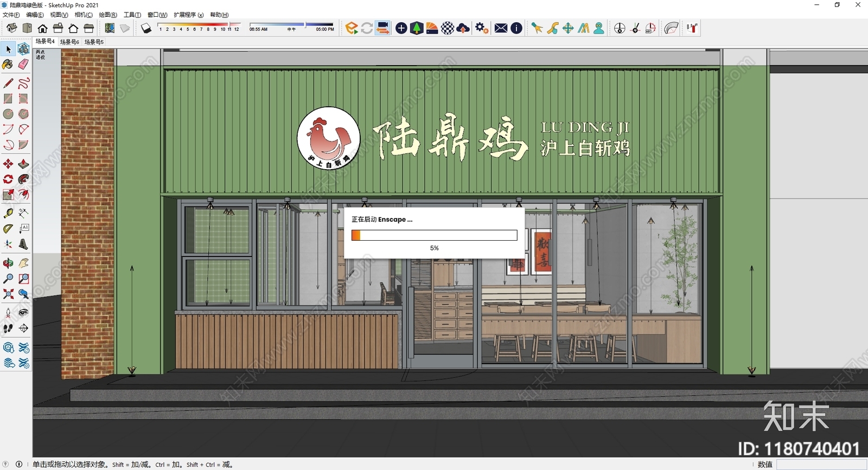Toggle Enscape live updates sync icon
The image size is (868, 470).
[x=367, y=28]
